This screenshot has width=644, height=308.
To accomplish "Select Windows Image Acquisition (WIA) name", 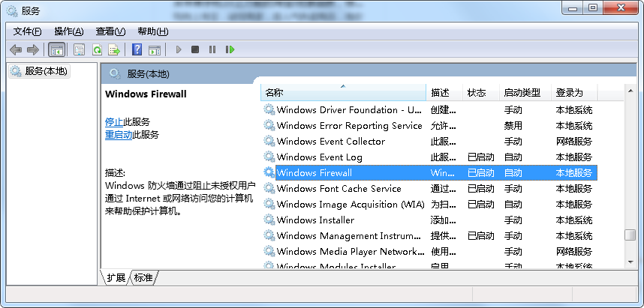I will 351,205.
